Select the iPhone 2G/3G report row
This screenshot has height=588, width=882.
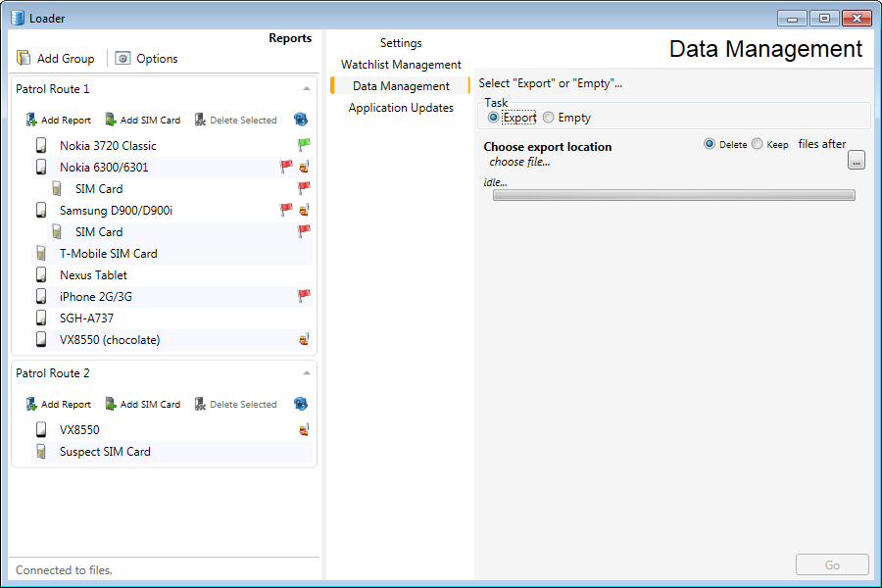(172, 297)
